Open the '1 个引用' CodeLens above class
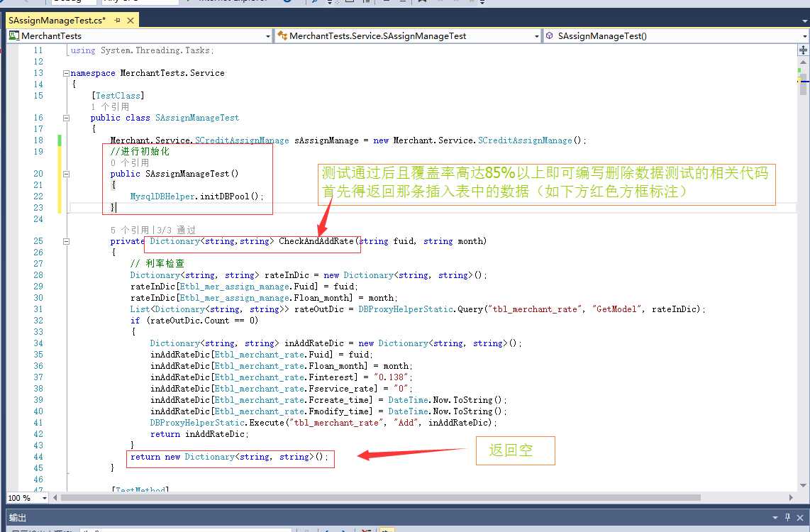This screenshot has height=532, width=810. (x=110, y=106)
